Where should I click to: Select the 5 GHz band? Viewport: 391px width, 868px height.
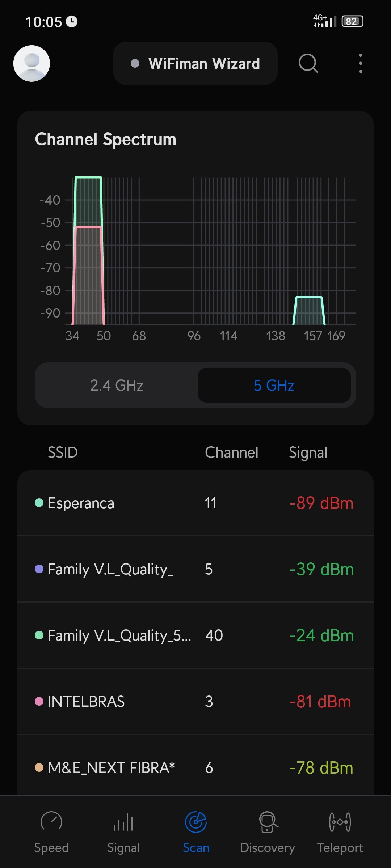tap(274, 385)
